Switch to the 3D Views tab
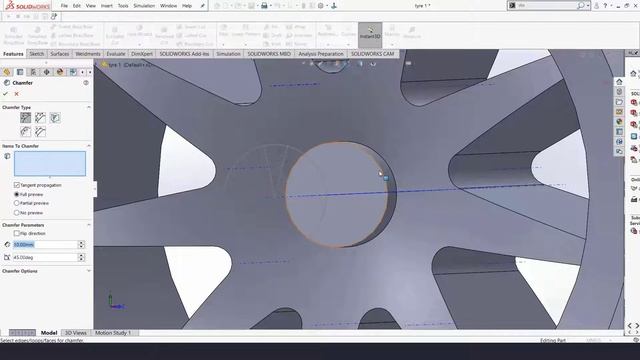 (x=76, y=333)
